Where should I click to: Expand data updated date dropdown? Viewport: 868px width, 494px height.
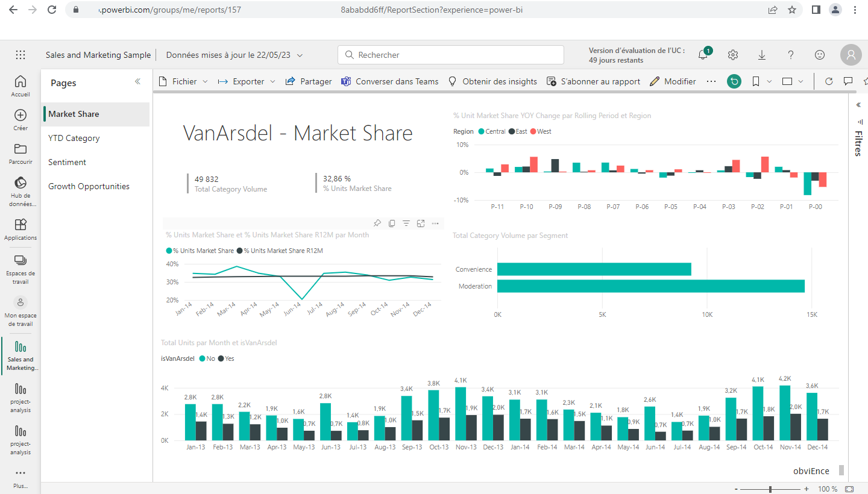(x=300, y=55)
